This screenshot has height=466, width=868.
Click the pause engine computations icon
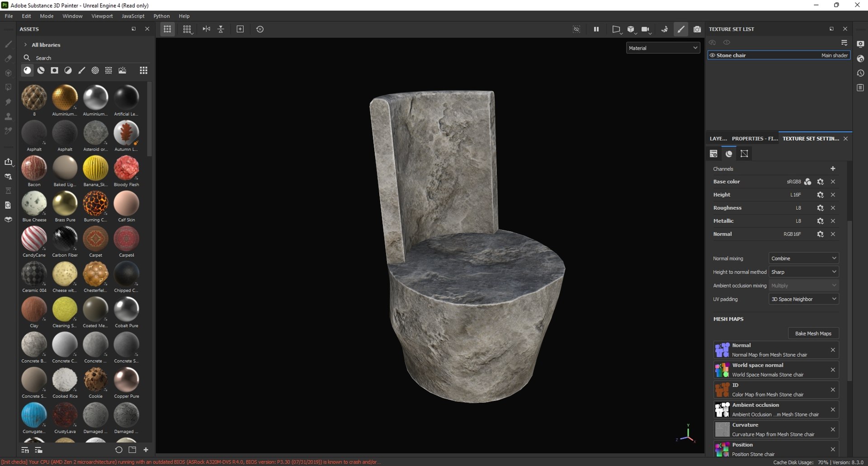(x=596, y=29)
